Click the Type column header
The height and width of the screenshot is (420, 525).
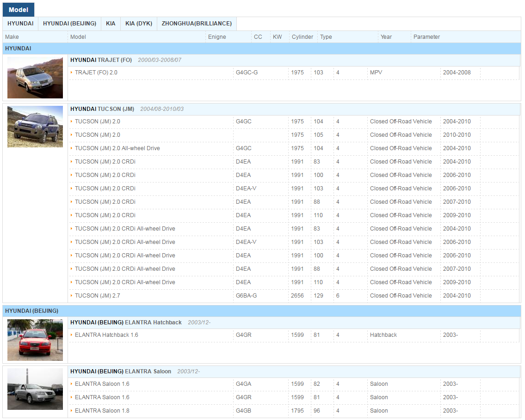point(326,37)
